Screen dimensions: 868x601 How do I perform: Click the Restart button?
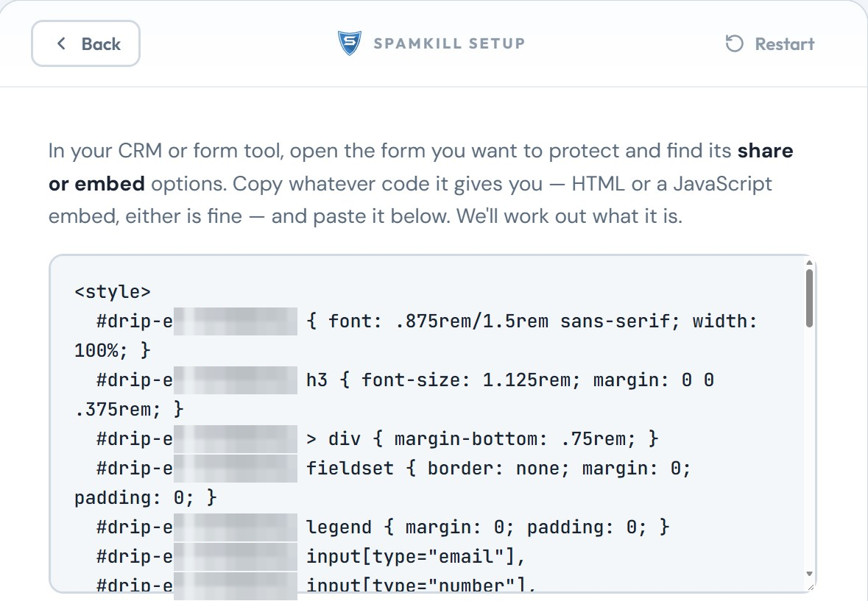pyautogui.click(x=769, y=43)
